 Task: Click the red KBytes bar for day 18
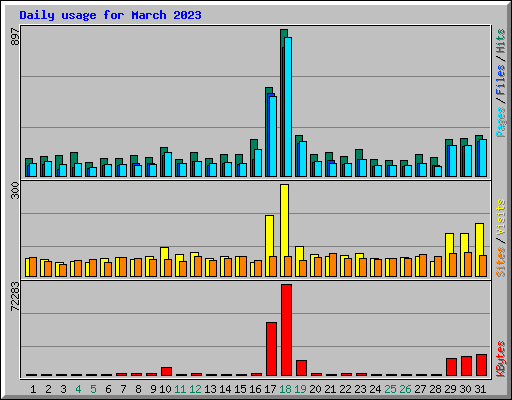point(286,330)
